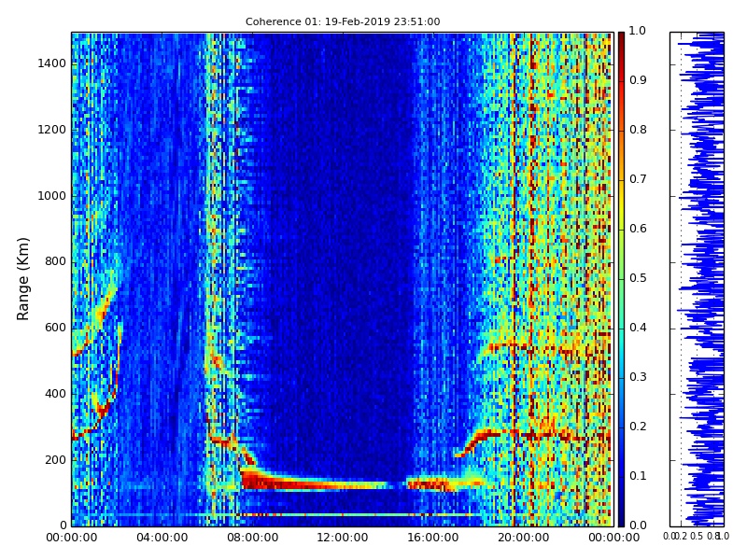This screenshot has height=560, width=747.
Task: Click the 0.8 colorbar tick label
Action: click(x=638, y=130)
